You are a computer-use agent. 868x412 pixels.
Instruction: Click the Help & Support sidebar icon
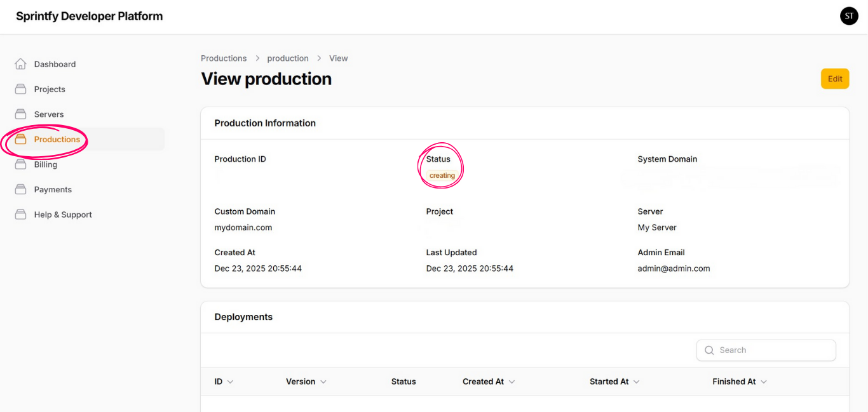coord(20,215)
